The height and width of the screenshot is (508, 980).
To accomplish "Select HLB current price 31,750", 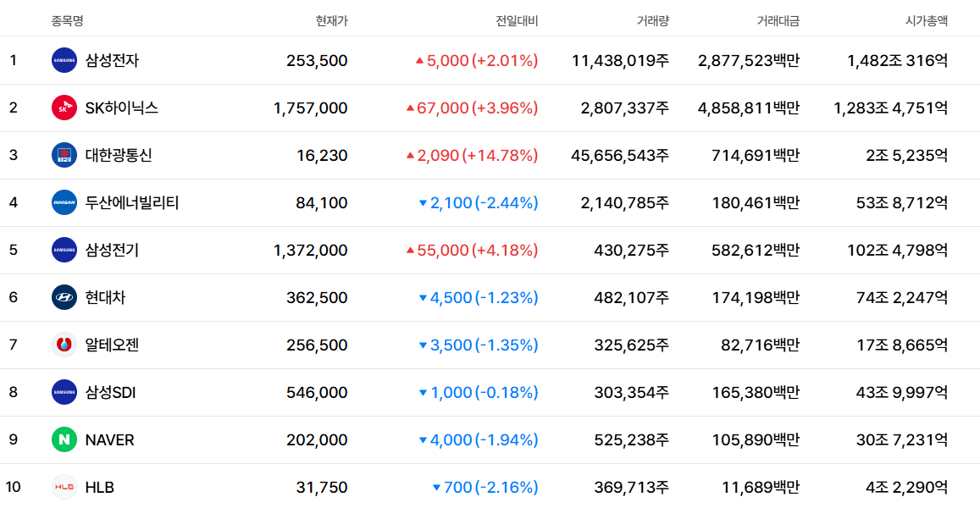I will [322, 488].
